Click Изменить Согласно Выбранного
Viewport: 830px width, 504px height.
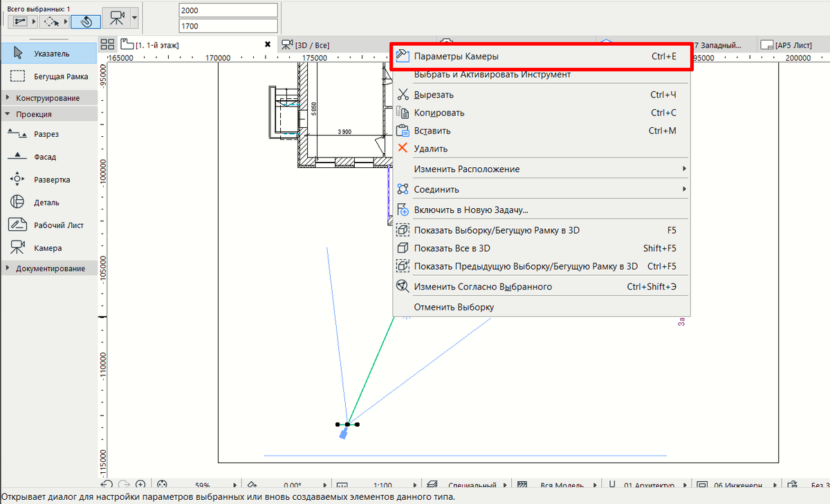[x=542, y=286]
